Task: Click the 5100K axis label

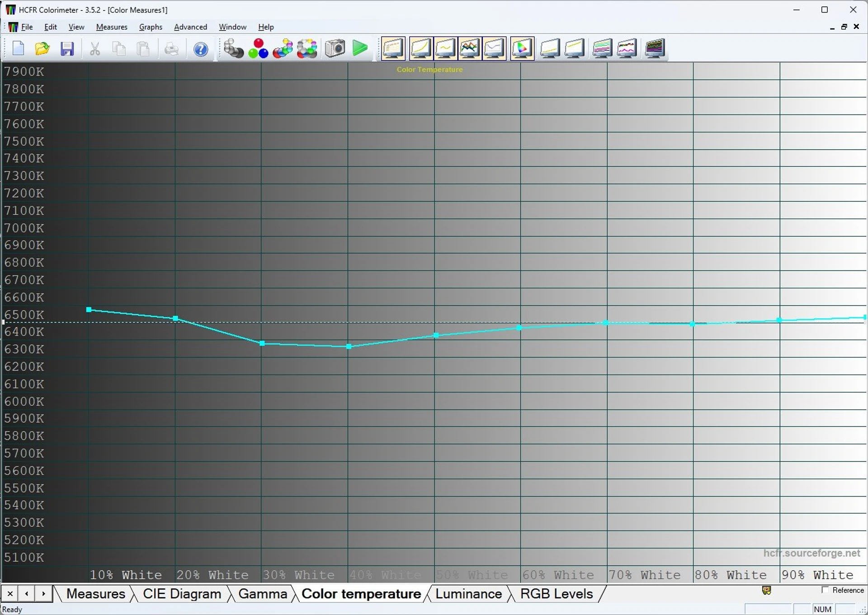Action: [x=24, y=558]
